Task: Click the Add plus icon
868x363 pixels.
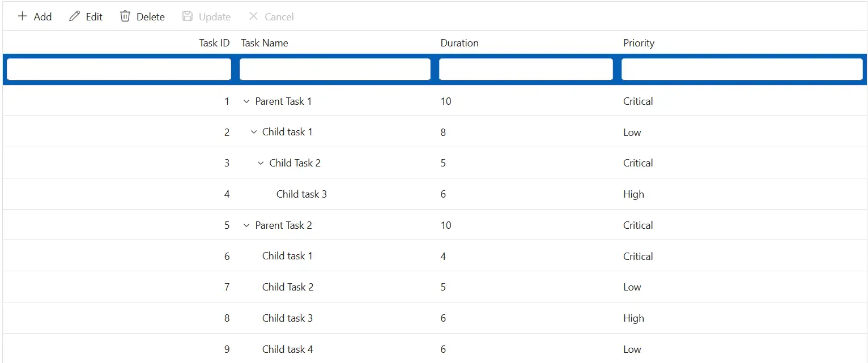Action: point(22,16)
